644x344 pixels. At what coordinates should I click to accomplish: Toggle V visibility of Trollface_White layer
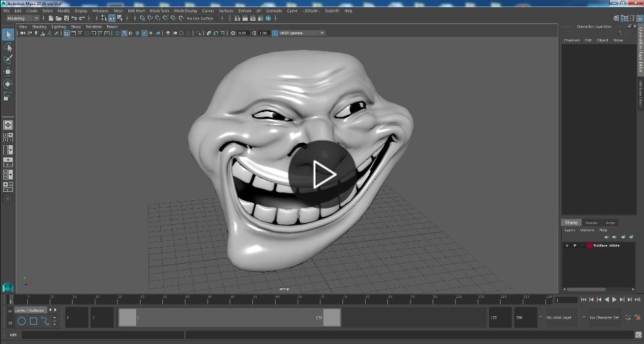click(x=567, y=246)
